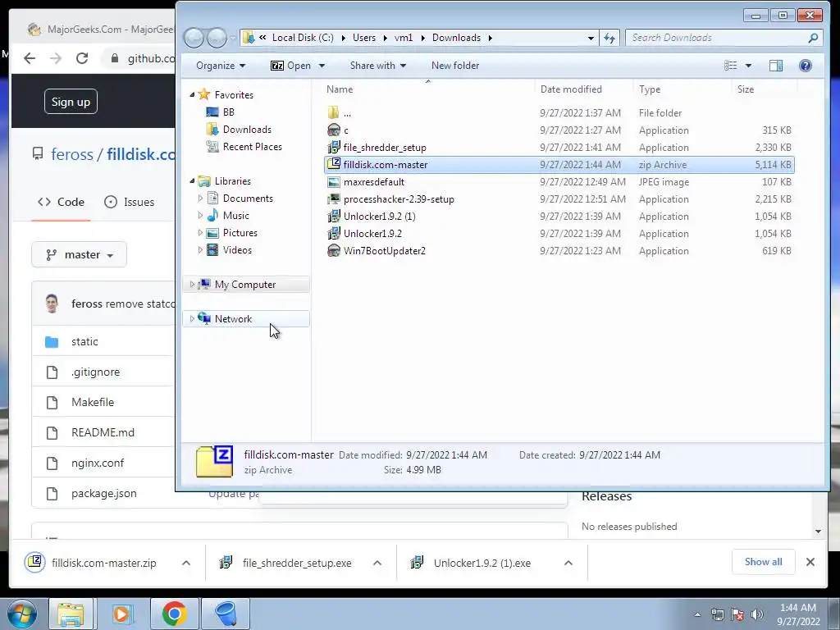
Task: Expand the Network tree node
Action: (192, 319)
